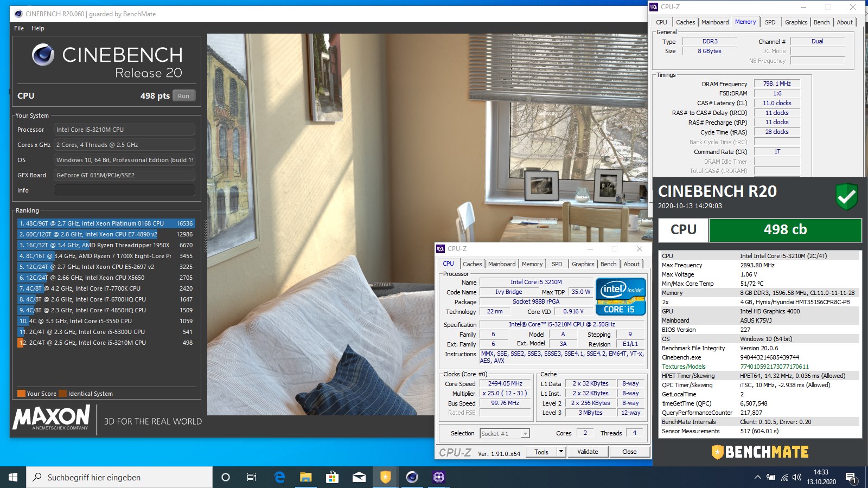Click the Textures/Models hash value
This screenshot has width=868, height=488.
(x=774, y=367)
